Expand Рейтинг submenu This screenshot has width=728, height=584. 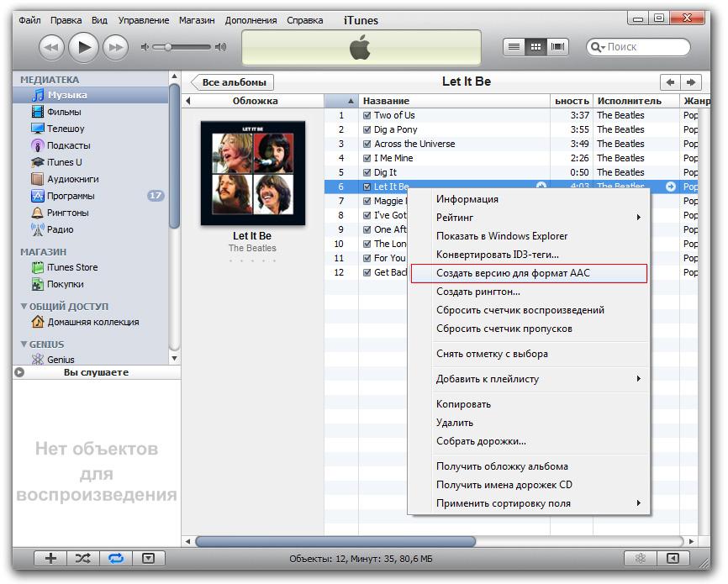pos(529,218)
